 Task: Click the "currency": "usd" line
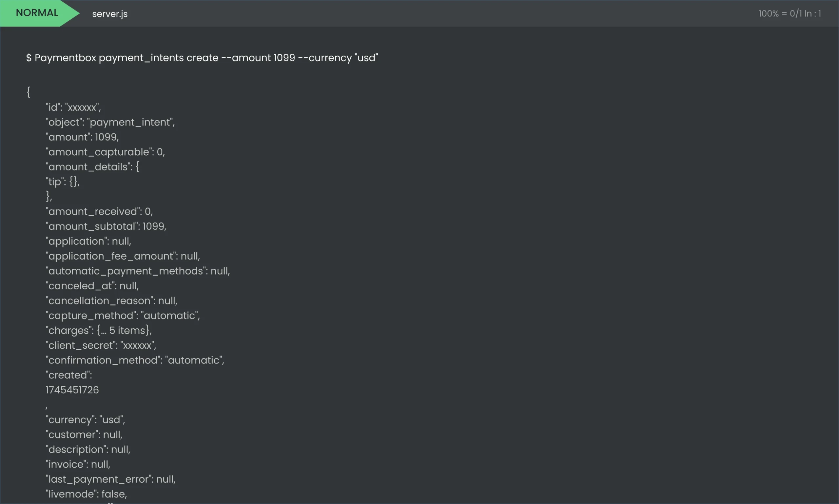pyautogui.click(x=85, y=420)
